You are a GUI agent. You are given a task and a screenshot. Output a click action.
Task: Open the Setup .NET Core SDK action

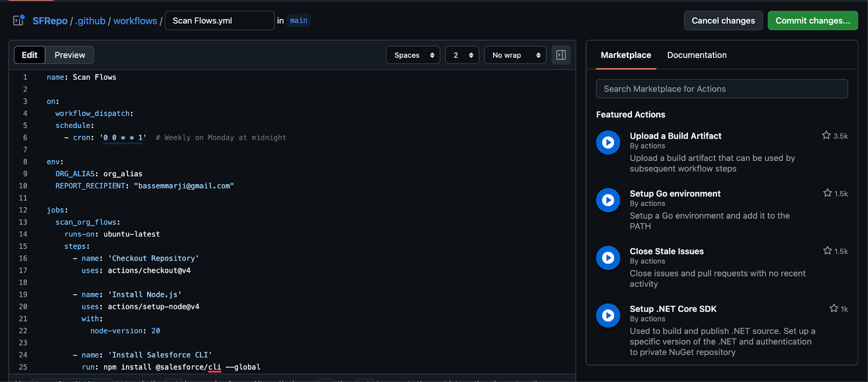tap(673, 309)
